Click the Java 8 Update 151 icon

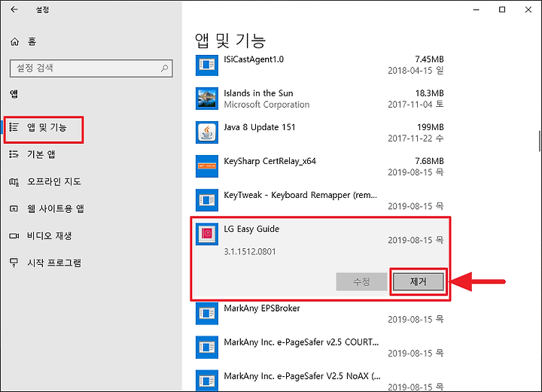(207, 132)
